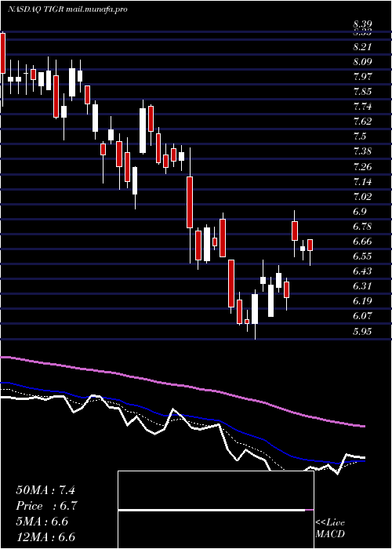Click the 7.26 price axis label
Image resolution: width=392 pixels, height=549 pixels.
click(x=362, y=166)
